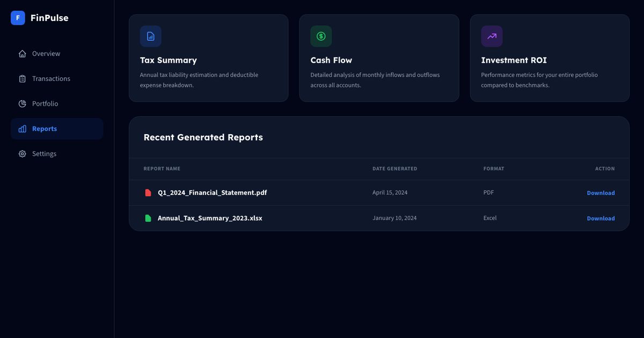This screenshot has width=644, height=338.
Task: Open the Tax Summary card title
Action: (169, 60)
